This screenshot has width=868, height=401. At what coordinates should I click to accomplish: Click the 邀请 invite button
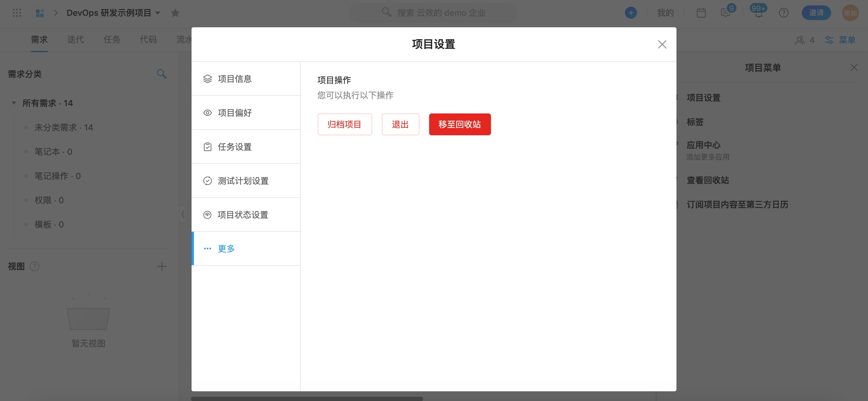(x=816, y=13)
